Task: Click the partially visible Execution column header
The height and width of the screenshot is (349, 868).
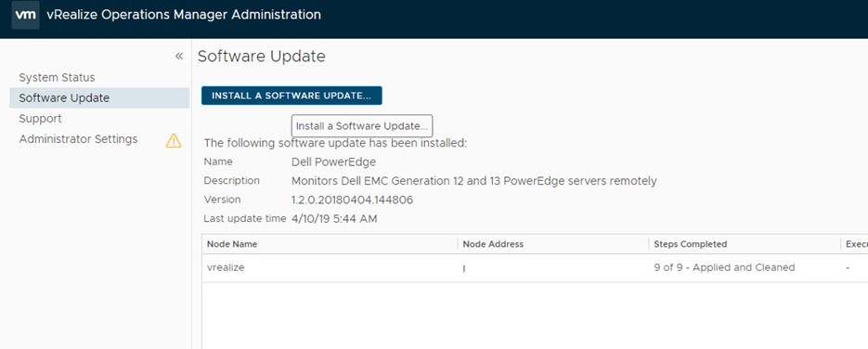Action: tap(854, 244)
